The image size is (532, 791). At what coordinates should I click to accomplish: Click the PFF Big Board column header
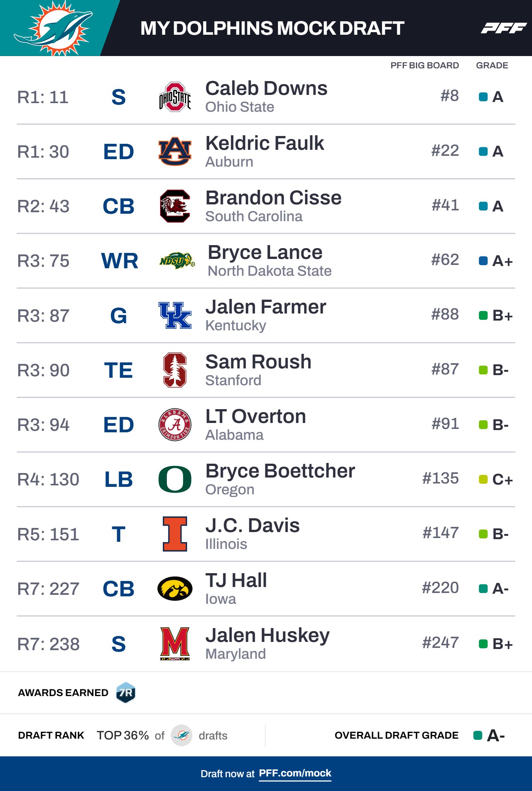[x=424, y=65]
